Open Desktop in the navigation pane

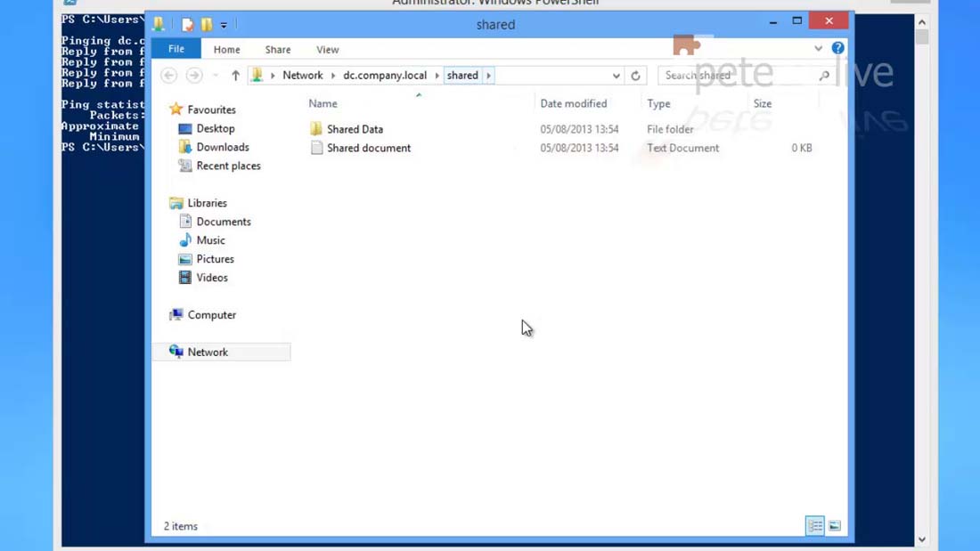216,129
